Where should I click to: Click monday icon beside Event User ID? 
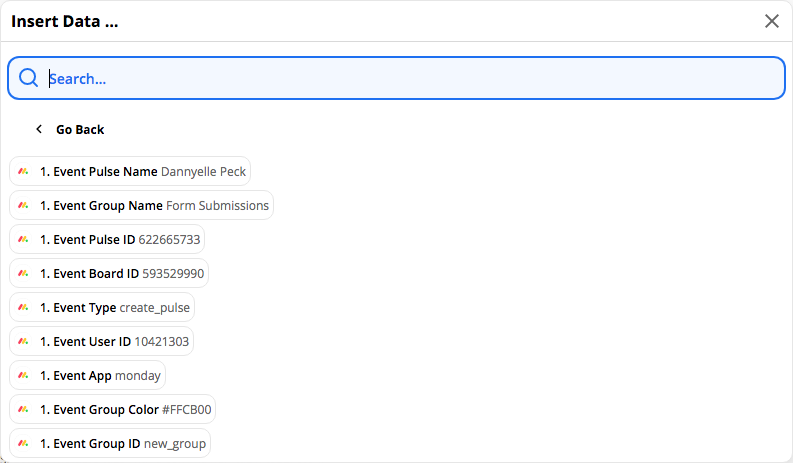(23, 342)
